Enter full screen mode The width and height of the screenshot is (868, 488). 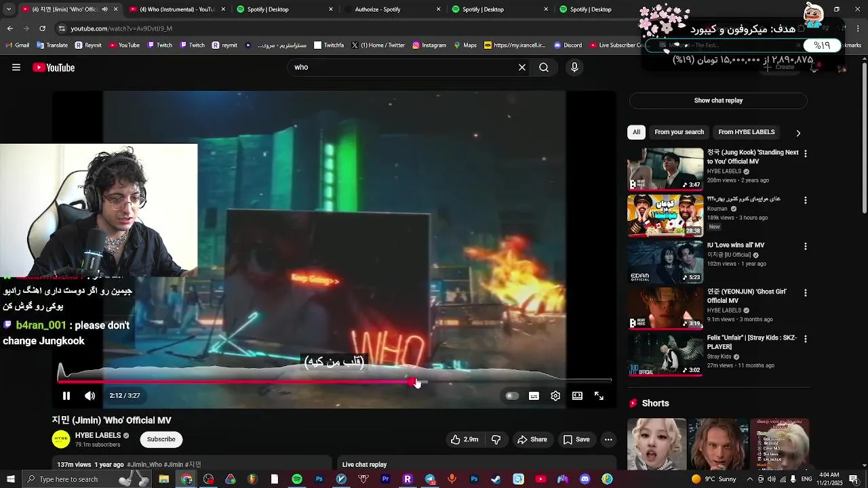[x=599, y=396]
